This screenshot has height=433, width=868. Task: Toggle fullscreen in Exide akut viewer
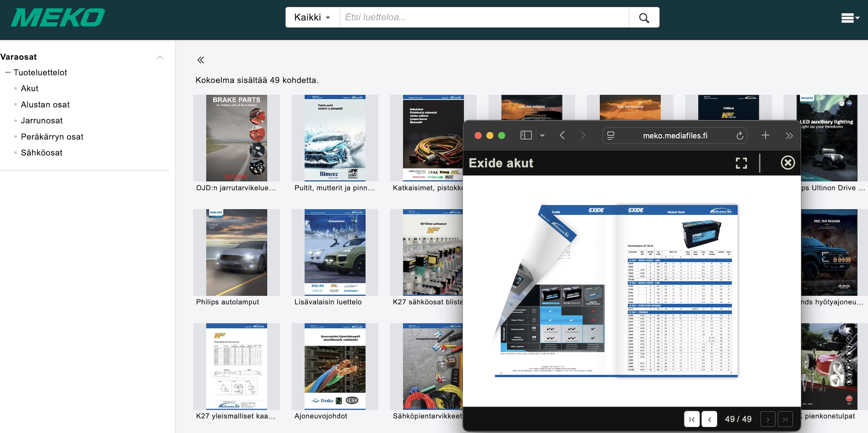(741, 163)
